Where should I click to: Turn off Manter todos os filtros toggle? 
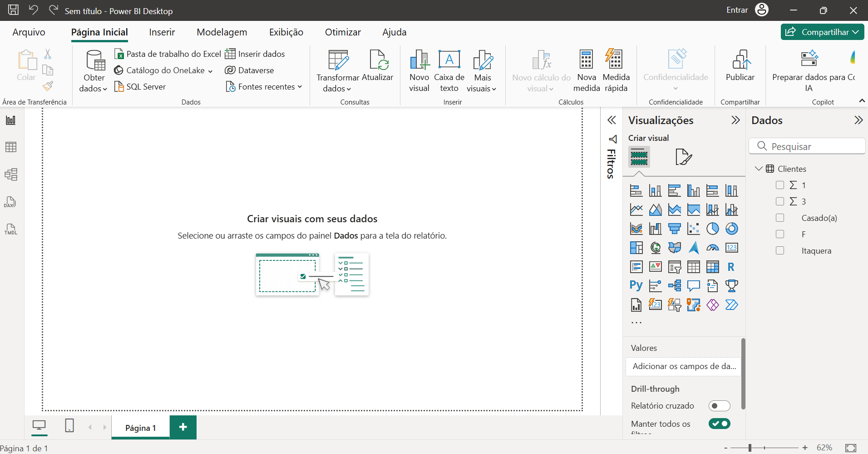coord(720,424)
